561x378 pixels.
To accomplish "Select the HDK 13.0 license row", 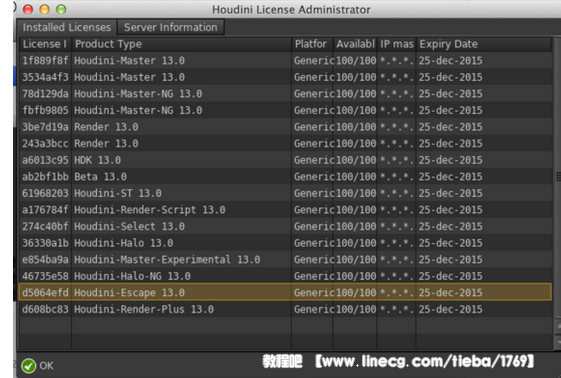I will [286, 160].
